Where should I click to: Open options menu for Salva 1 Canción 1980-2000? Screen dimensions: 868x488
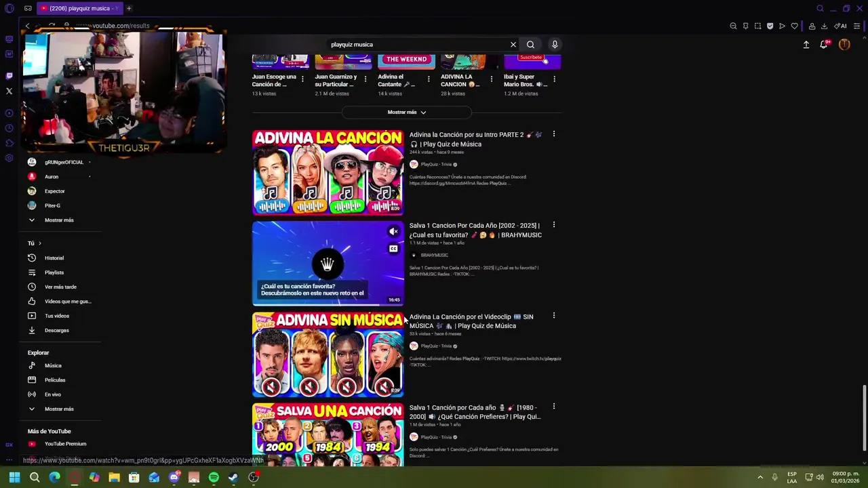554,407
